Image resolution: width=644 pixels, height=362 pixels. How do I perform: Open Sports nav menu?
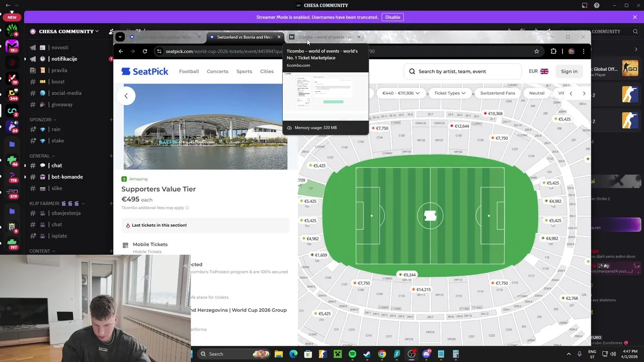(x=244, y=71)
